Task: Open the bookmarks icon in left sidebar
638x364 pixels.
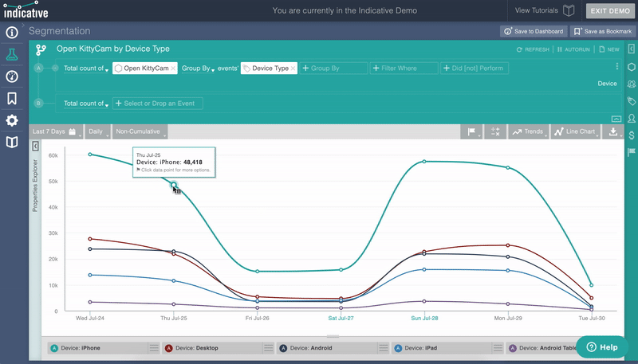Action: pyautogui.click(x=12, y=98)
